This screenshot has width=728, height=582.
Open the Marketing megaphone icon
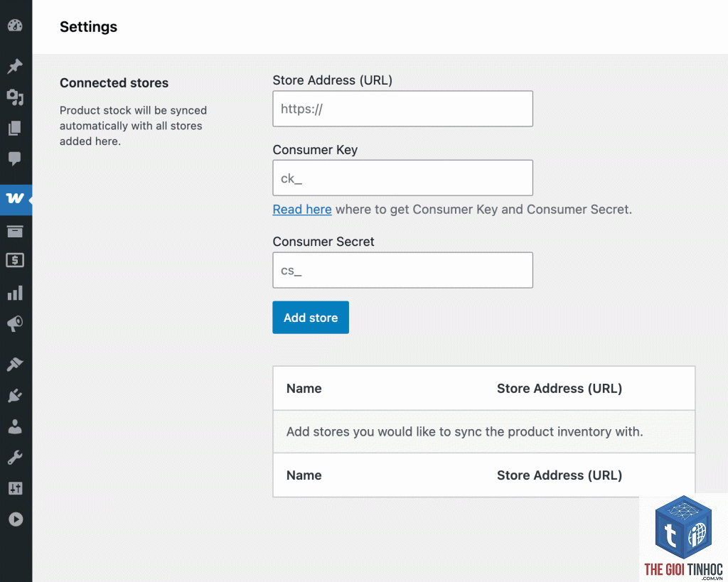[15, 323]
